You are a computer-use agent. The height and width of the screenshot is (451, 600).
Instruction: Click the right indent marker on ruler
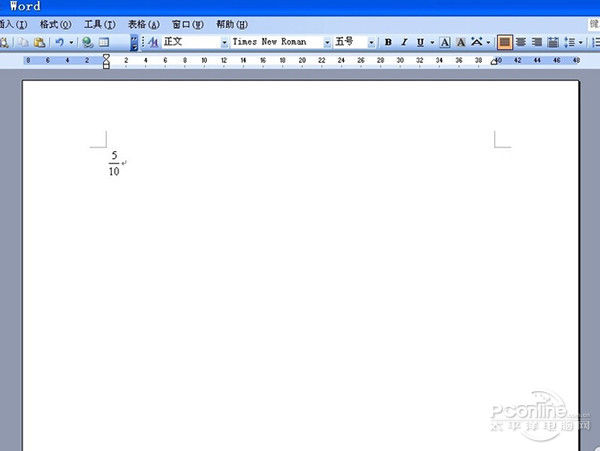click(x=494, y=62)
